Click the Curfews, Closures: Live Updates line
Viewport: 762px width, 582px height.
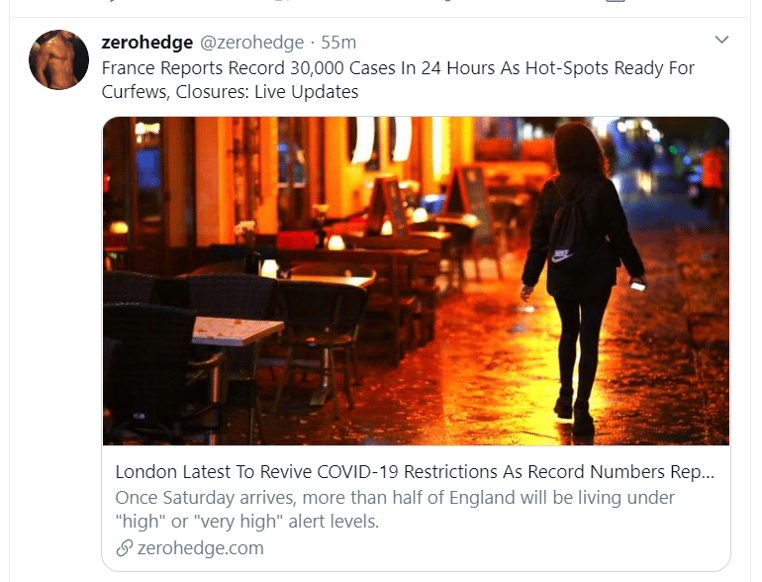(x=230, y=92)
